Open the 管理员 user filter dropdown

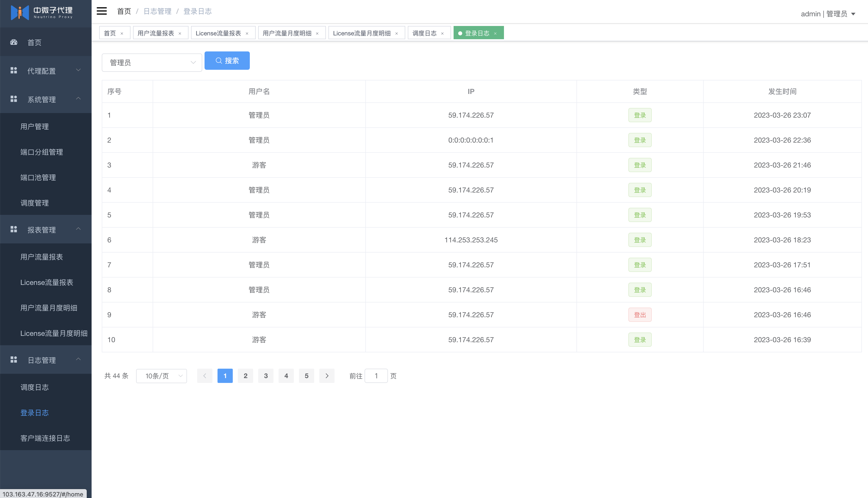tap(152, 63)
